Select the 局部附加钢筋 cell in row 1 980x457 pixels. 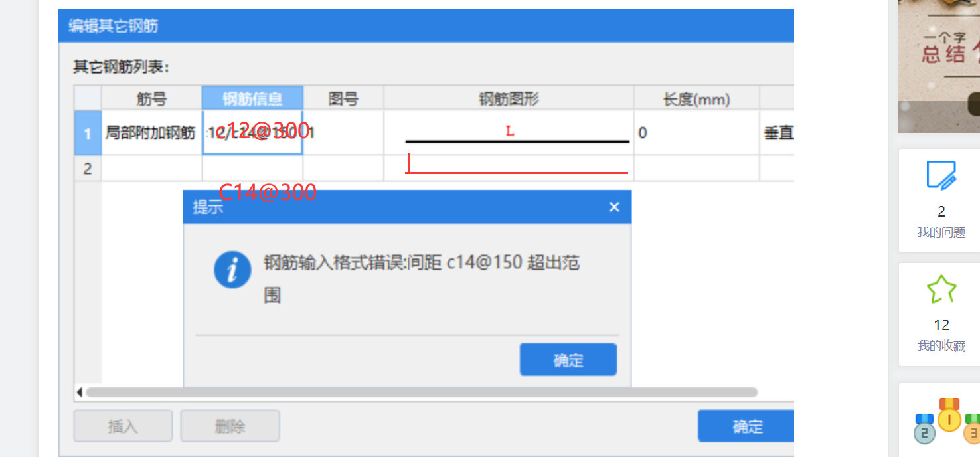[151, 132]
